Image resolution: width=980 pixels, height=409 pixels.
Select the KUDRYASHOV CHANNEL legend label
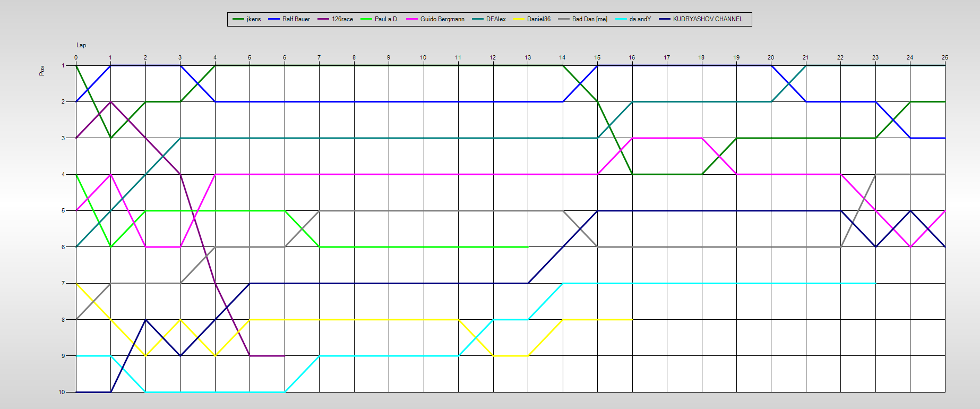click(708, 19)
